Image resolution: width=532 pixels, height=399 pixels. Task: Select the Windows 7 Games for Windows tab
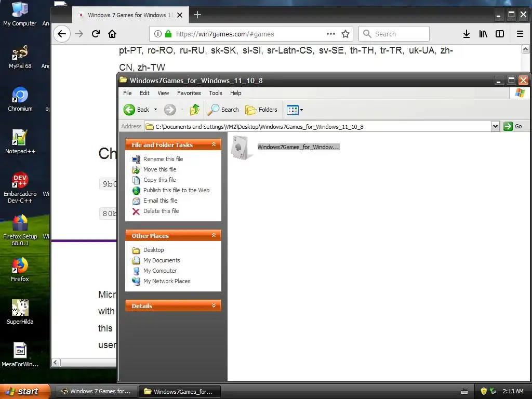coord(129,15)
